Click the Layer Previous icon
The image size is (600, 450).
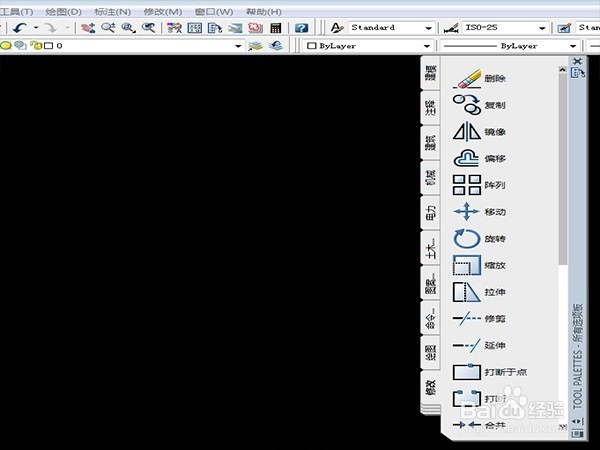point(276,46)
